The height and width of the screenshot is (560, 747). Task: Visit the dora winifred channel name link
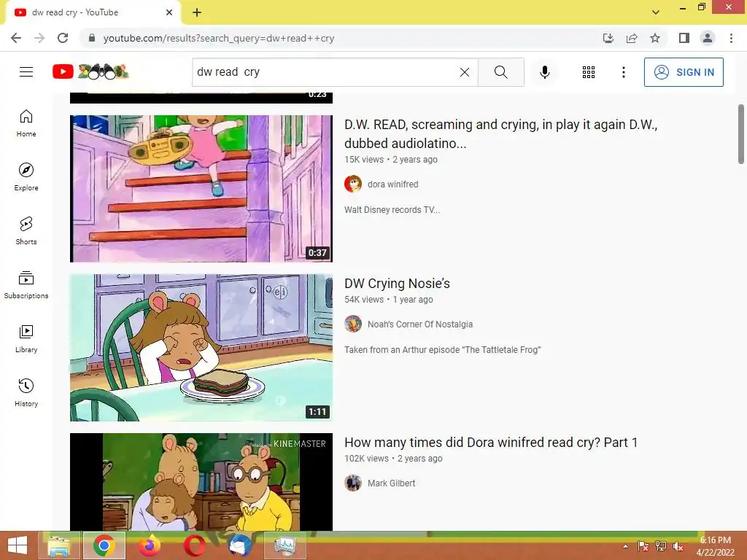pos(392,184)
